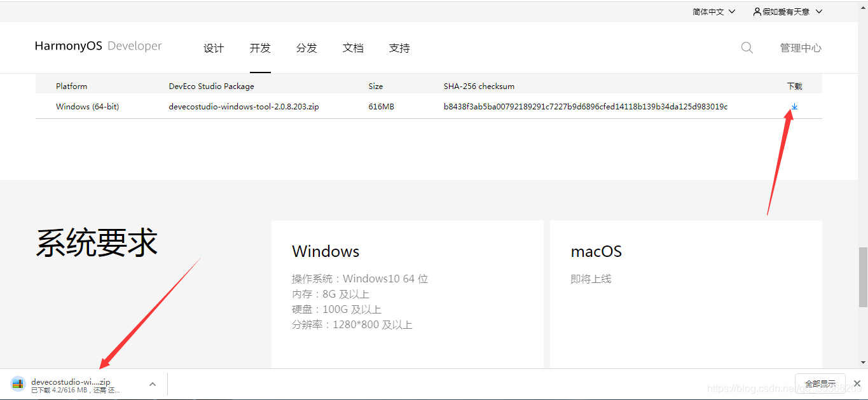Click the 操作系统：Windows10 64 位 line
This screenshot has width=868, height=400.
click(360, 279)
